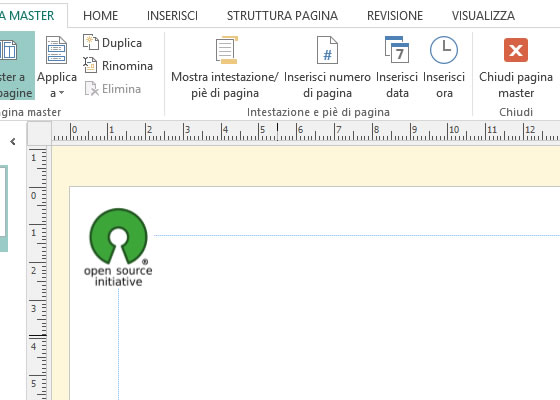Image resolution: width=560 pixels, height=400 pixels.
Task: Go to the VISUALIZZA tab
Action: tap(483, 16)
